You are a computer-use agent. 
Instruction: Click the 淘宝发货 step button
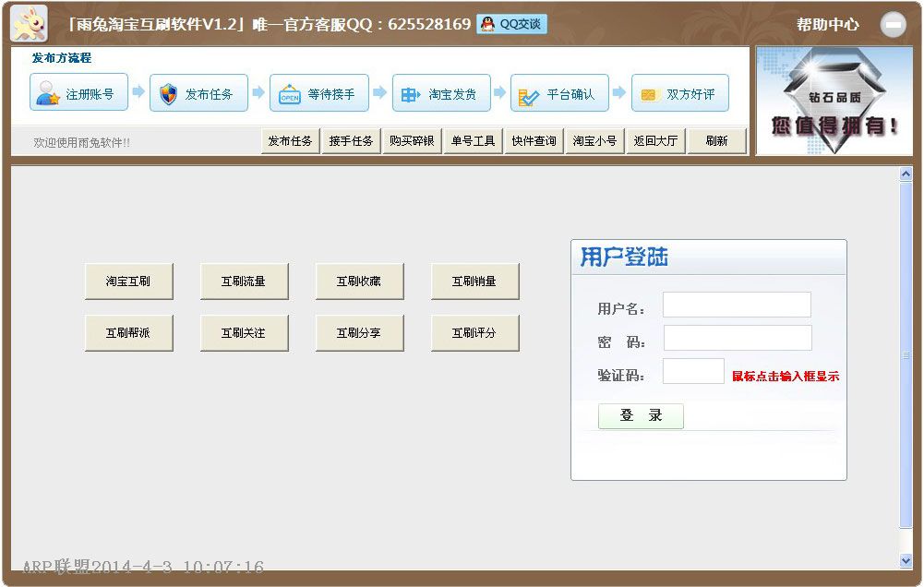pyautogui.click(x=441, y=93)
